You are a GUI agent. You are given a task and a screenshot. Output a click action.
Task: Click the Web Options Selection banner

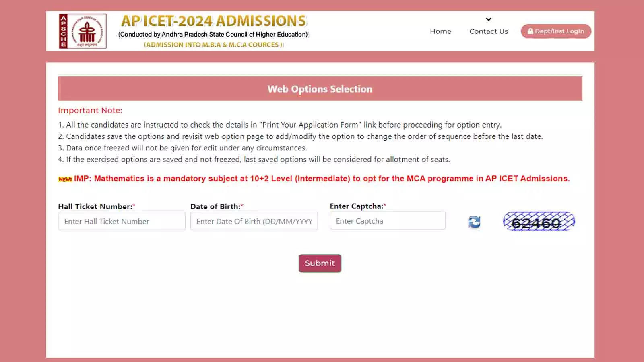point(320,89)
